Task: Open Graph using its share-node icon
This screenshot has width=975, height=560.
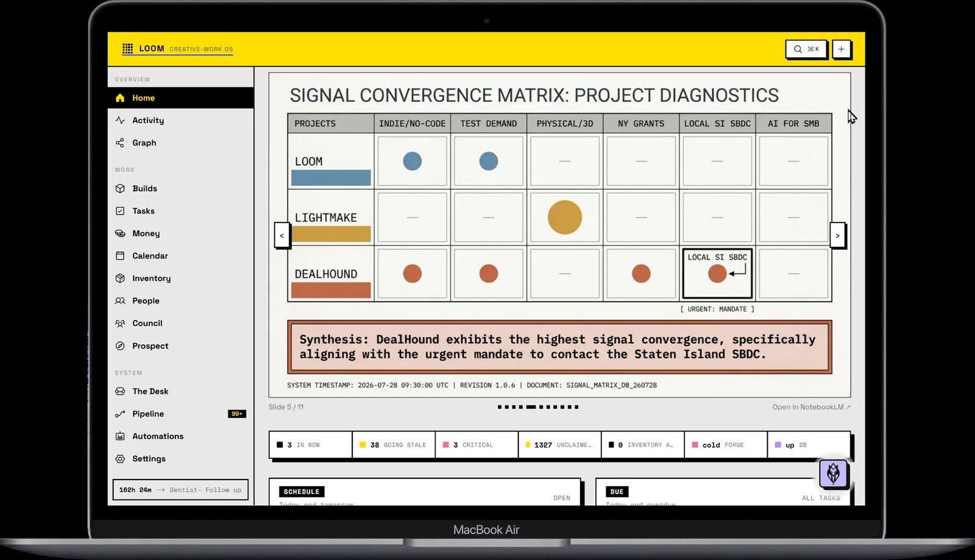Action: coord(120,143)
